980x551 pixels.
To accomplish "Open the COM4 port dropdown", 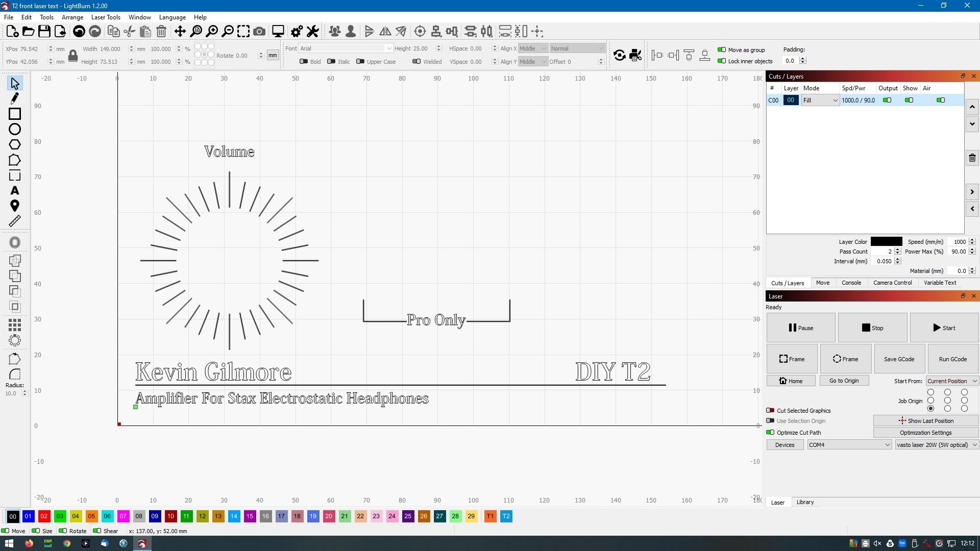I will pos(849,445).
